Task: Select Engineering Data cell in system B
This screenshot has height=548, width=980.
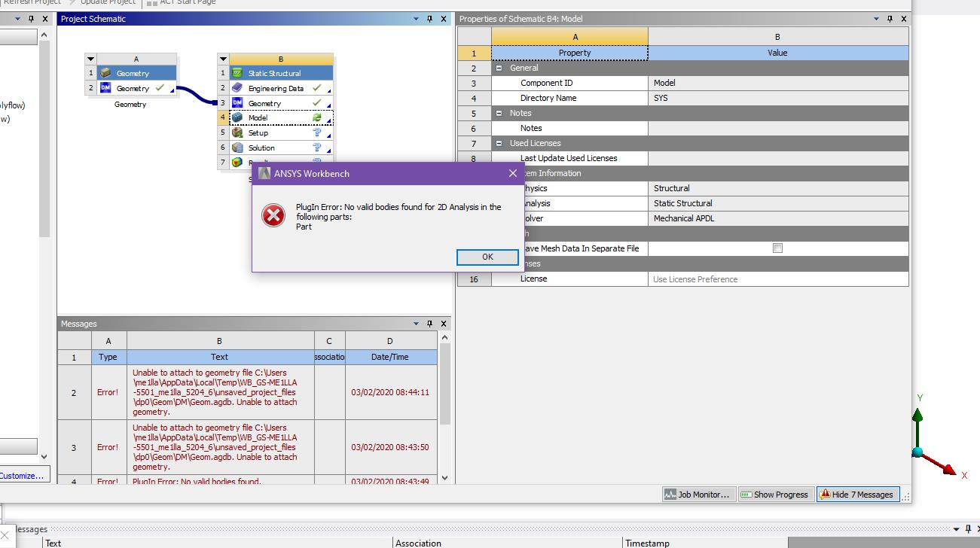Action: 281,88
